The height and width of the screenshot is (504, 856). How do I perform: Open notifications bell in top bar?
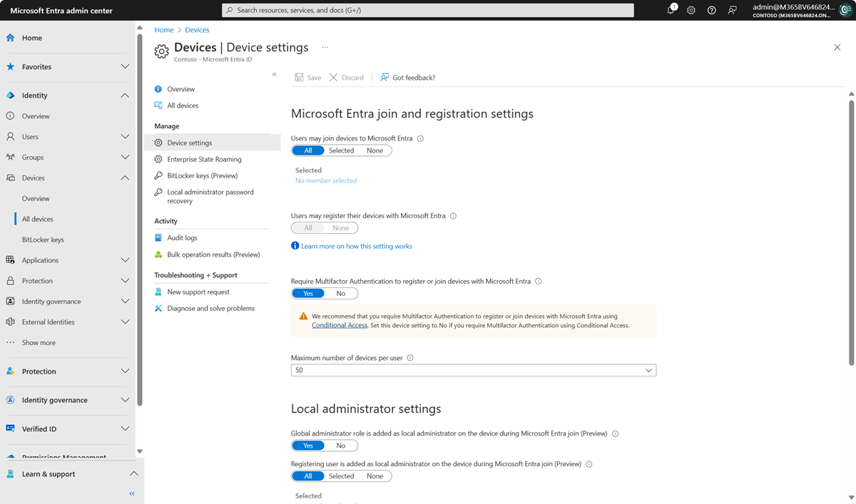tap(671, 10)
